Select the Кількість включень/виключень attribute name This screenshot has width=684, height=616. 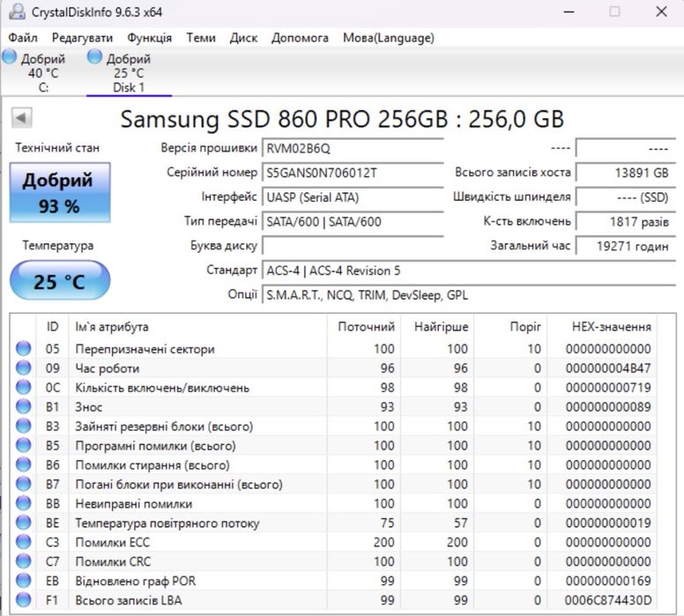point(162,388)
